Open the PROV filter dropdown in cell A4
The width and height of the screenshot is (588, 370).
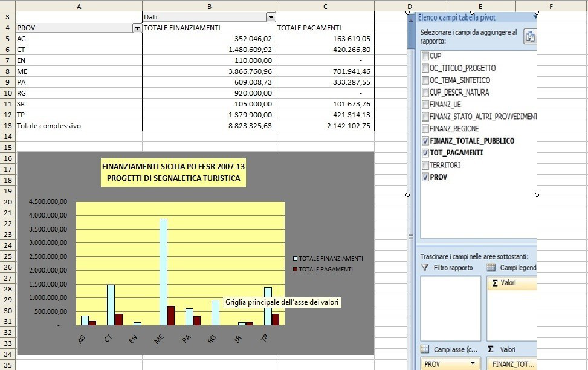[x=137, y=28]
